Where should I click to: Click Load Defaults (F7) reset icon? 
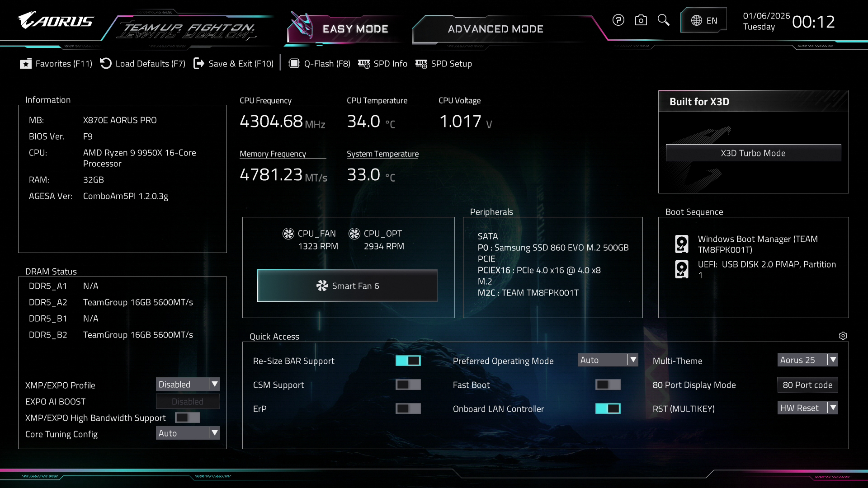106,64
